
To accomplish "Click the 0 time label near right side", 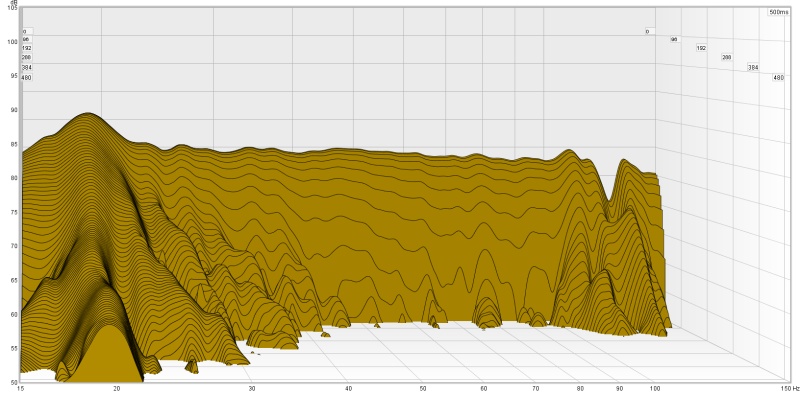I will pyautogui.click(x=647, y=32).
